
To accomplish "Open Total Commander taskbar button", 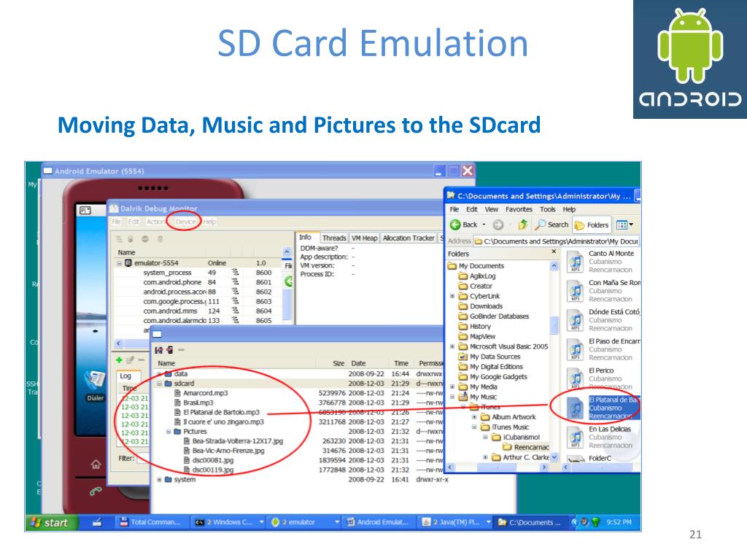I will (152, 522).
